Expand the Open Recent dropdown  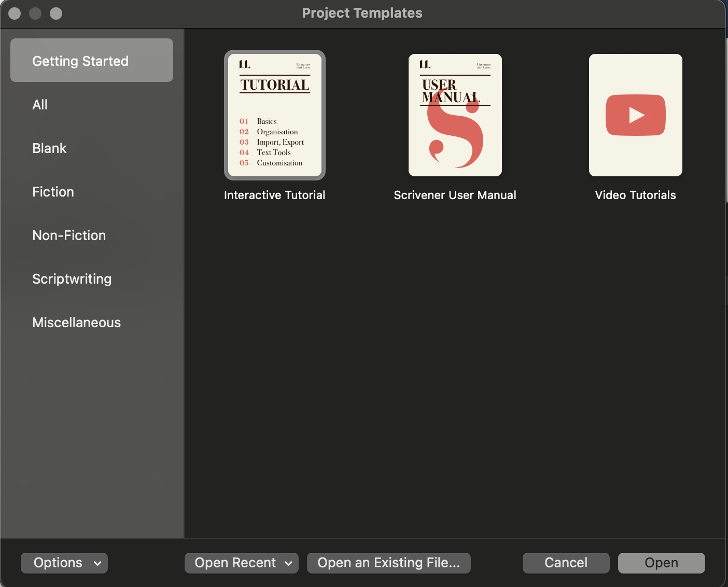[242, 563]
